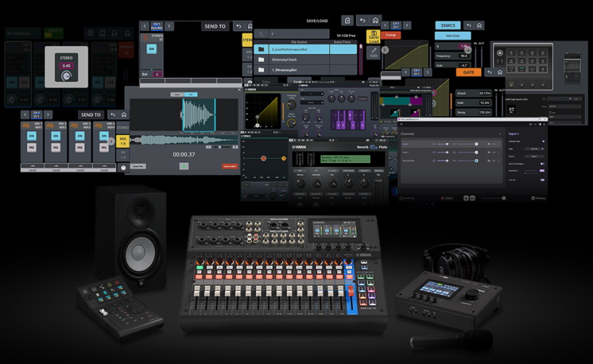Image resolution: width=593 pixels, height=364 pixels.
Task: Go to previous channel in GATE screen header
Action: [x=406, y=72]
